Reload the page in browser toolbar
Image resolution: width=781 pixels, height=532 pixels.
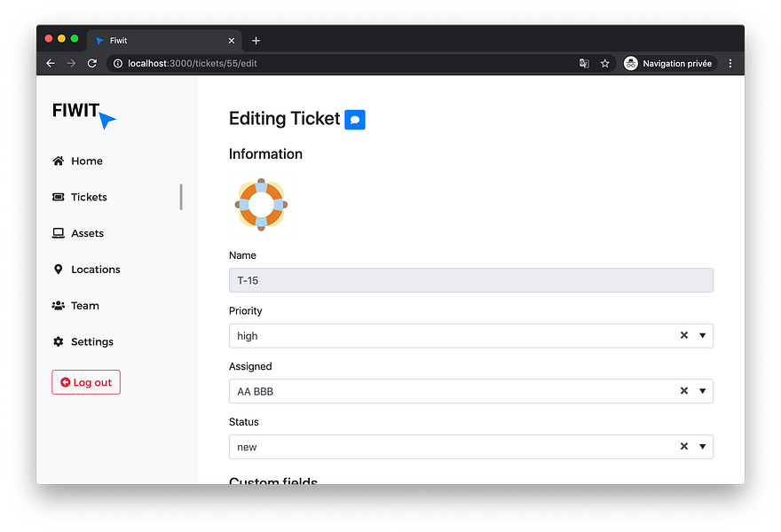92,63
